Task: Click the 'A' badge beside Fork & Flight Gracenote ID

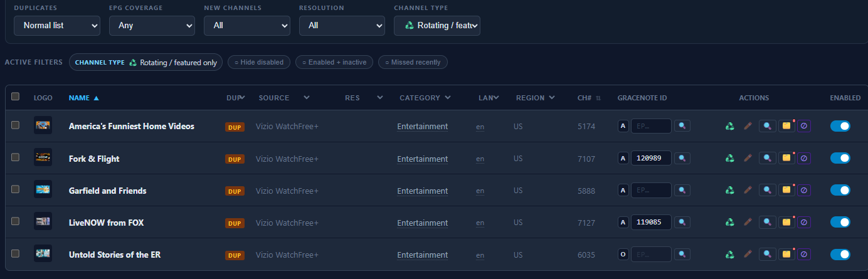Action: [x=623, y=158]
